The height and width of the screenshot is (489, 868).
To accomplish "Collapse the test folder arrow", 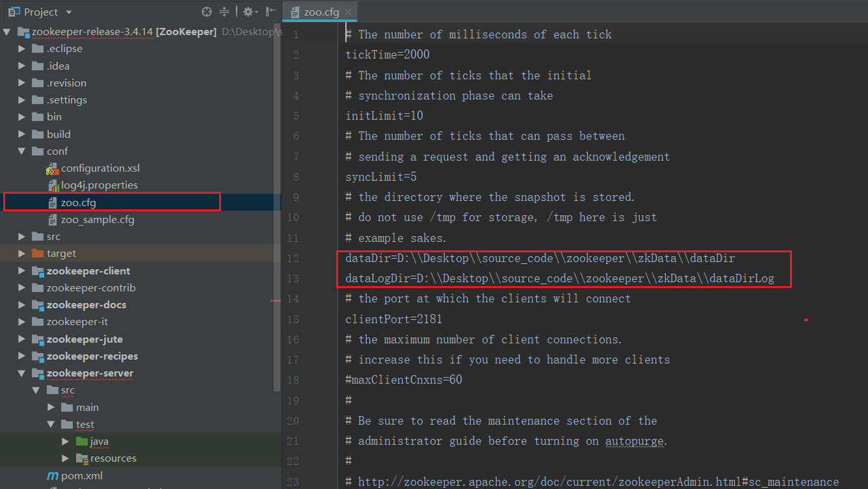I will click(x=51, y=424).
